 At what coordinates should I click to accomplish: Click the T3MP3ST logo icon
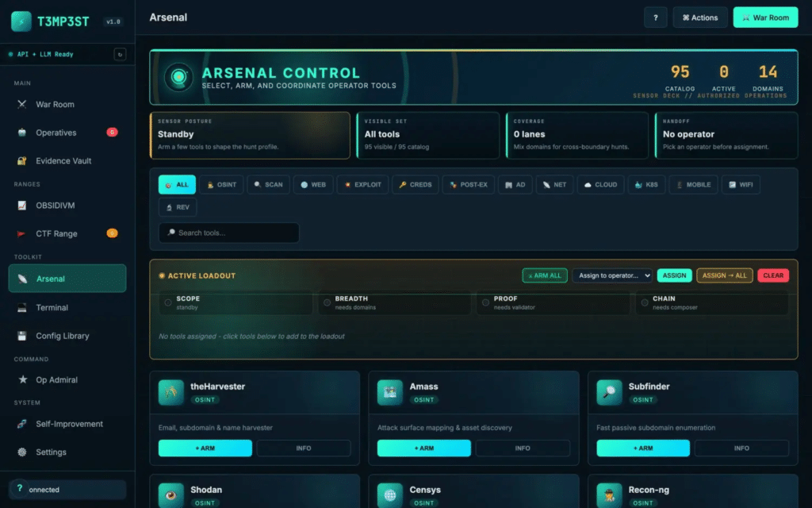(21, 21)
